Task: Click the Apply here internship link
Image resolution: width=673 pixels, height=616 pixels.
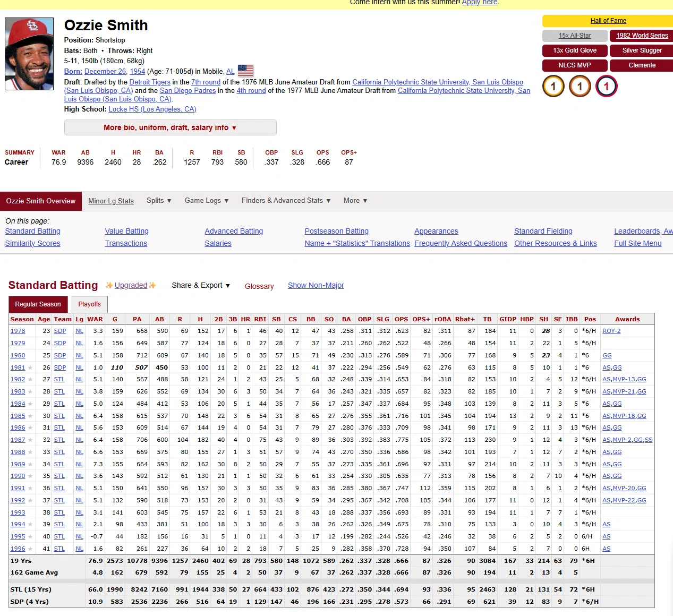Action: [479, 3]
